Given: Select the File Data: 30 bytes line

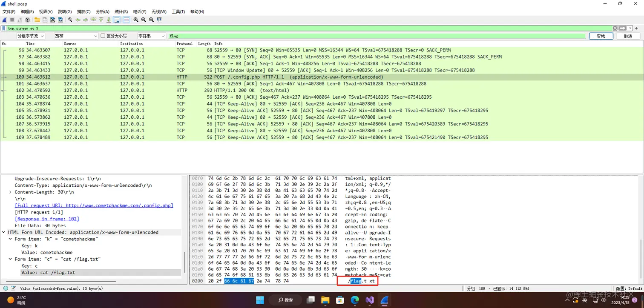Looking at the screenshot, I should pos(40,225).
